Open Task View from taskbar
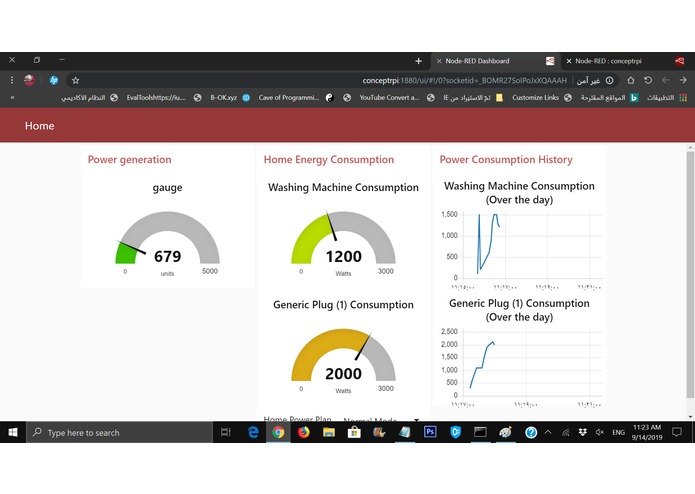The height and width of the screenshot is (494, 695). pyautogui.click(x=226, y=432)
